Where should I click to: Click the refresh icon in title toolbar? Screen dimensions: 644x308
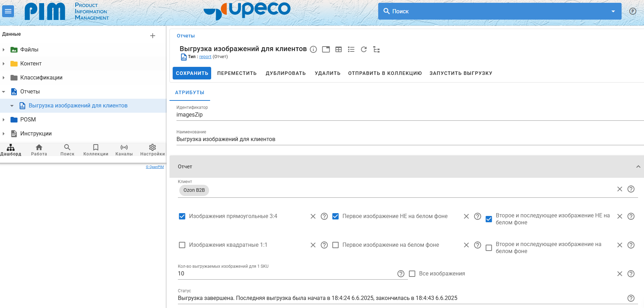(x=364, y=49)
